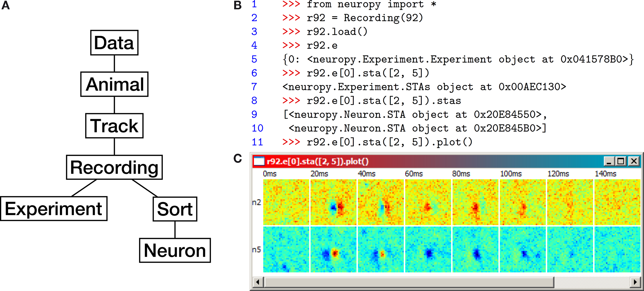Image resolution: width=644 pixels, height=291 pixels.
Task: Click the 0ms column label
Action: click(270, 174)
